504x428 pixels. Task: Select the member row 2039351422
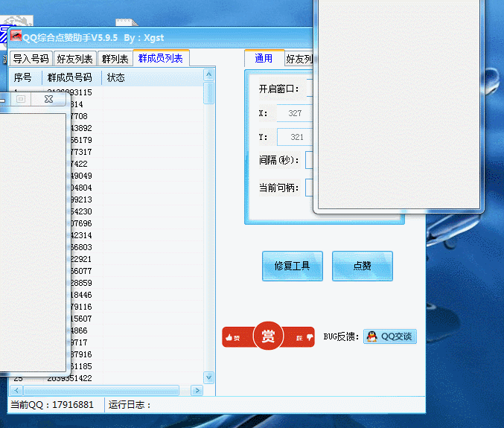pos(106,379)
